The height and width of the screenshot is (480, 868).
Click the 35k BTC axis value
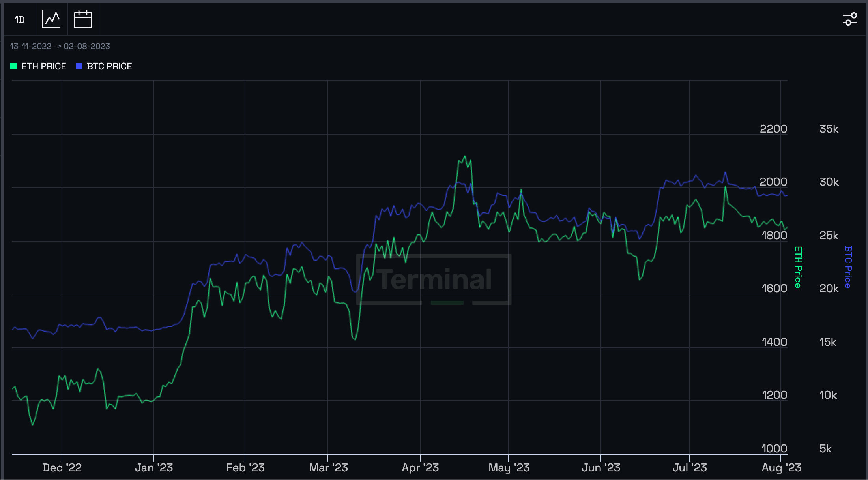[829, 129]
